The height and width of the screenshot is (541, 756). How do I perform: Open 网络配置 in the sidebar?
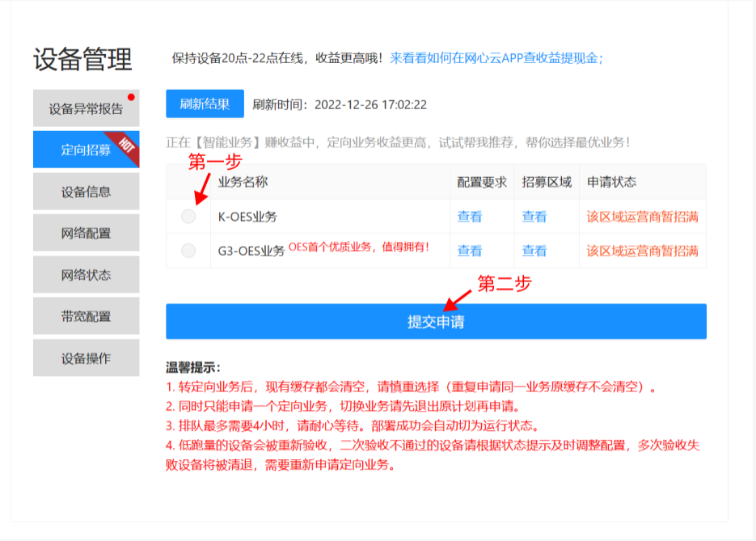[x=87, y=233]
